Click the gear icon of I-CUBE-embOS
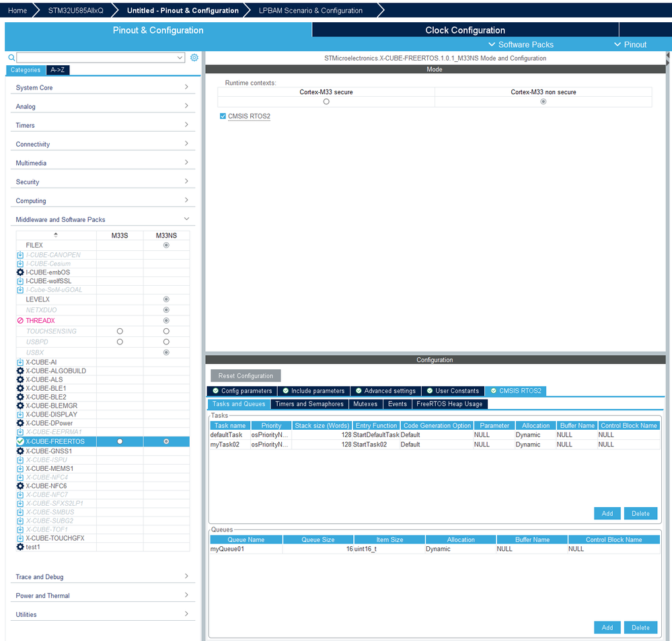Image resolution: width=672 pixels, height=641 pixels. [x=20, y=272]
